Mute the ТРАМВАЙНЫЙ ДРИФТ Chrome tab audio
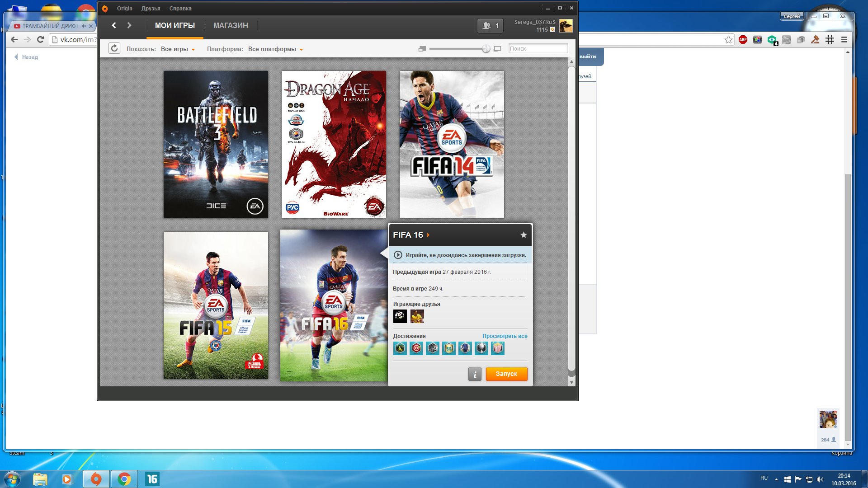The height and width of the screenshot is (488, 868). click(84, 26)
